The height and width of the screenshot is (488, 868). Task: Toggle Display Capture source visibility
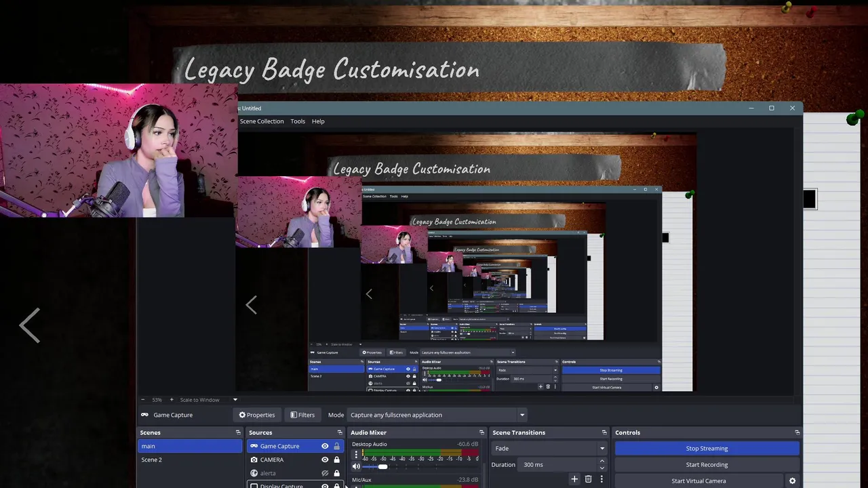click(x=325, y=485)
